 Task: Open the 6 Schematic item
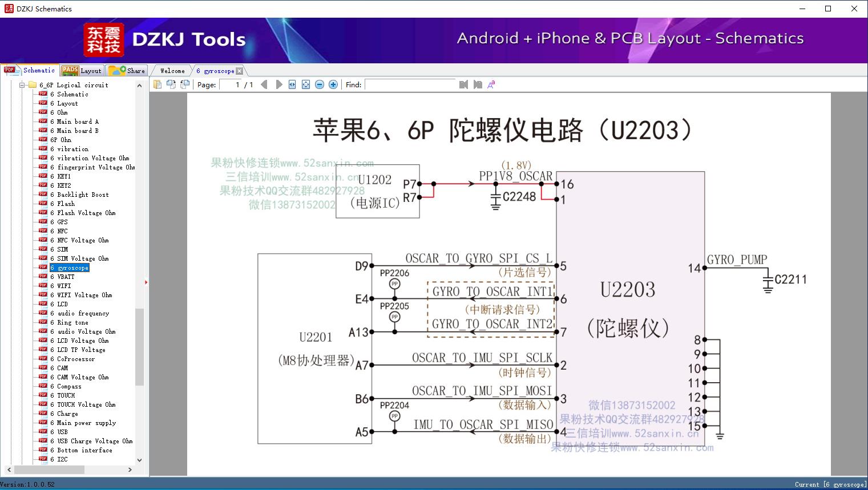tap(69, 94)
